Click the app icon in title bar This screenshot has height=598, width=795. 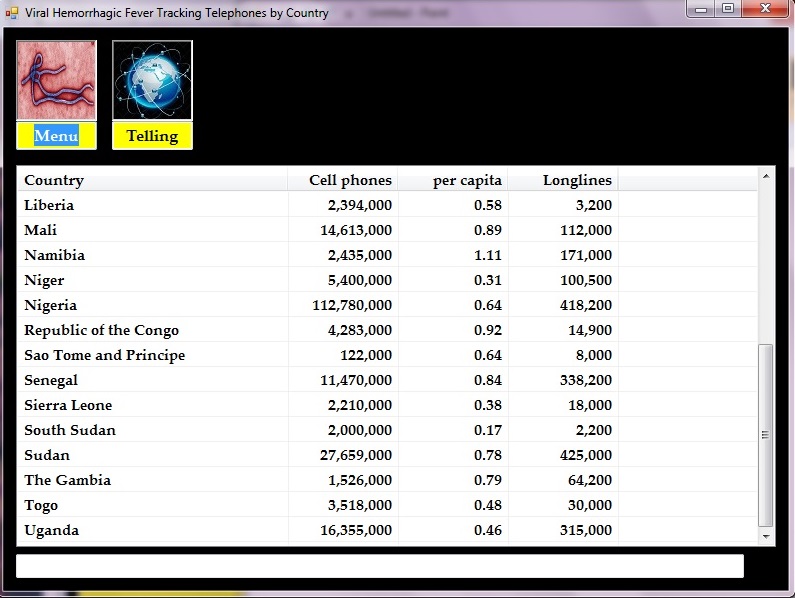pyautogui.click(x=12, y=13)
